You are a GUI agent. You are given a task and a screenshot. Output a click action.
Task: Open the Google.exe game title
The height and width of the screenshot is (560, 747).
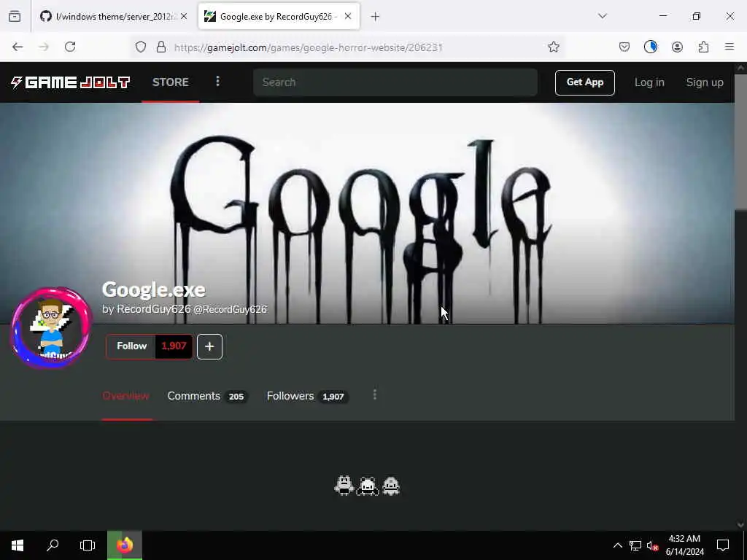coord(153,289)
